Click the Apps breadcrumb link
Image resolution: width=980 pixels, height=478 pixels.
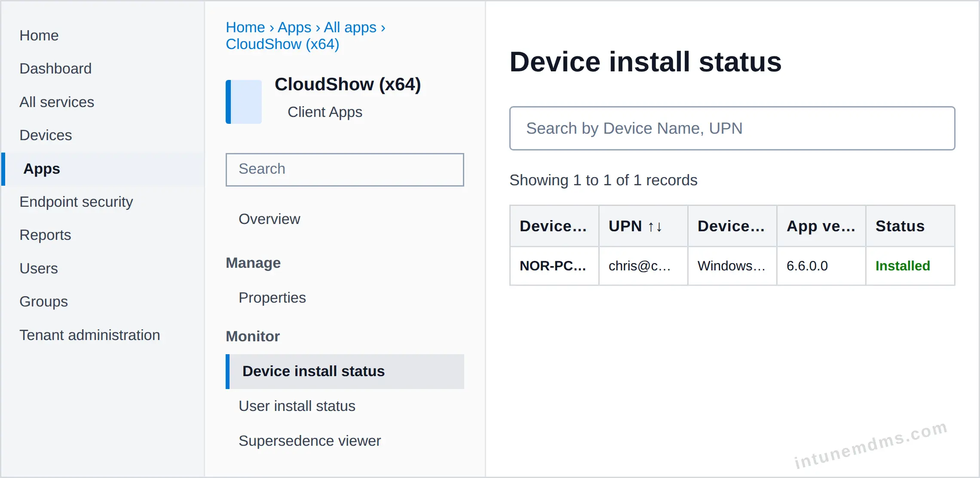click(294, 27)
